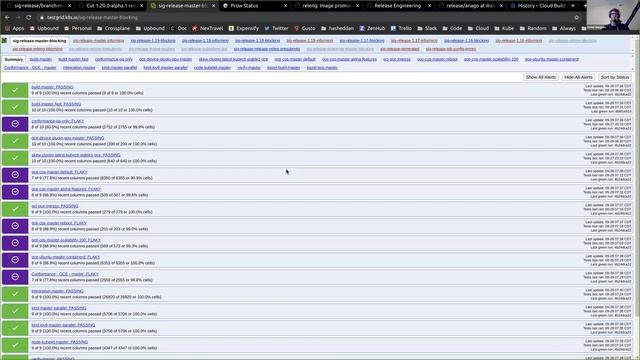The image size is (640, 360).
Task: Click the TestGrid logo icon
Action: click(x=4, y=40)
